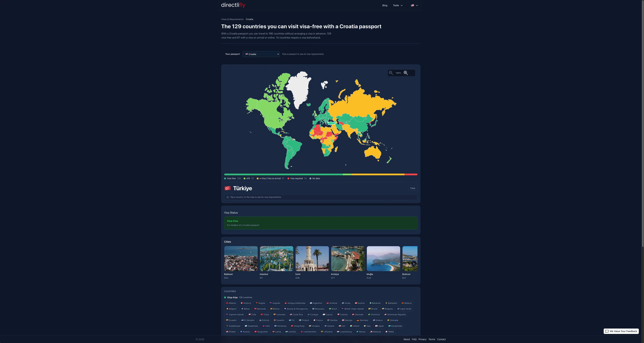Click the feedback speech bubble icon
This screenshot has height=343, width=644.
coord(607,331)
